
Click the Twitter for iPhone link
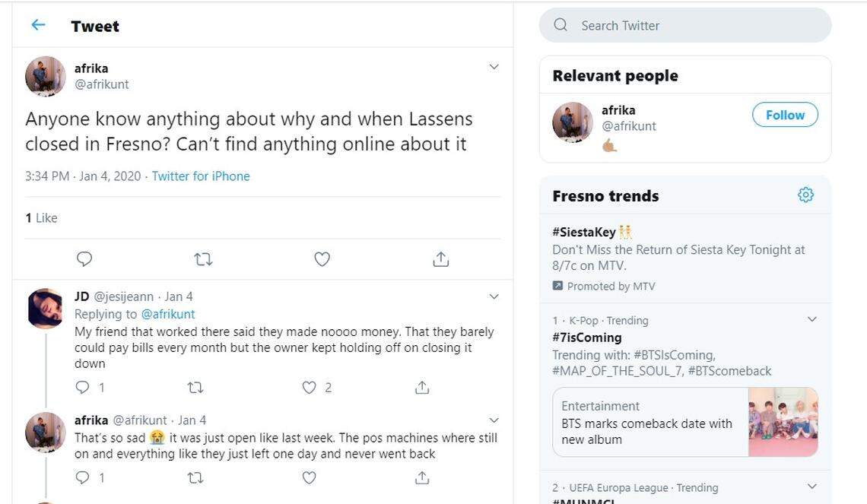pos(200,176)
